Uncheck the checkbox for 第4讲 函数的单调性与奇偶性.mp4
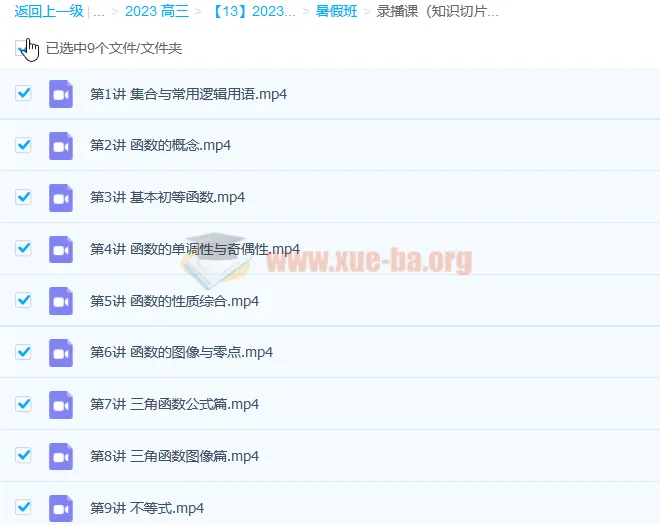This screenshot has width=660, height=525. [x=24, y=248]
